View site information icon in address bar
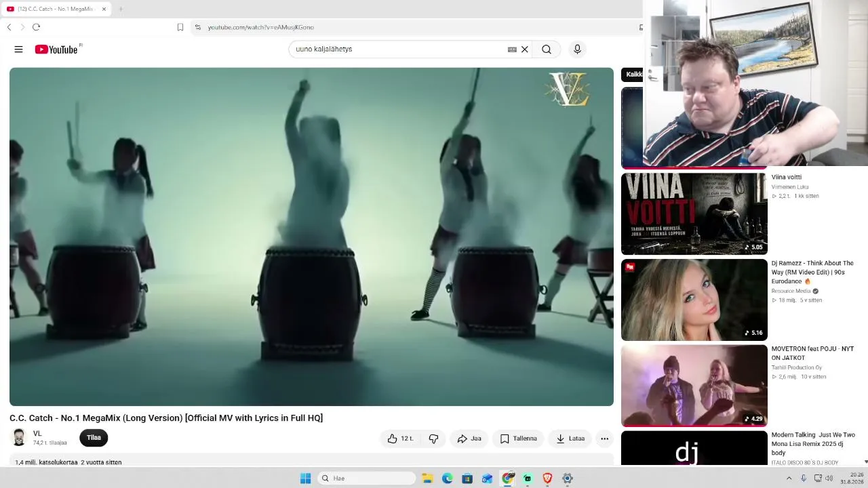Image resolution: width=868 pixels, height=488 pixels. click(198, 27)
